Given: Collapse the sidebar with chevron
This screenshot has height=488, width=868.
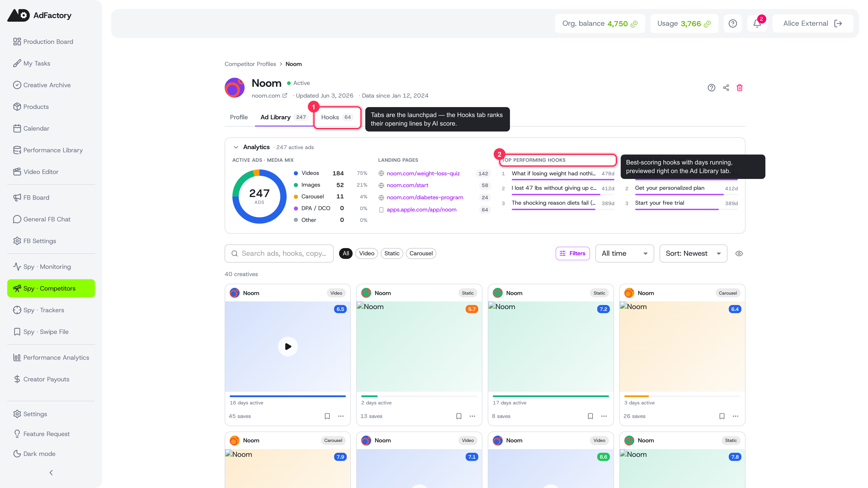Looking at the screenshot, I should (x=51, y=472).
